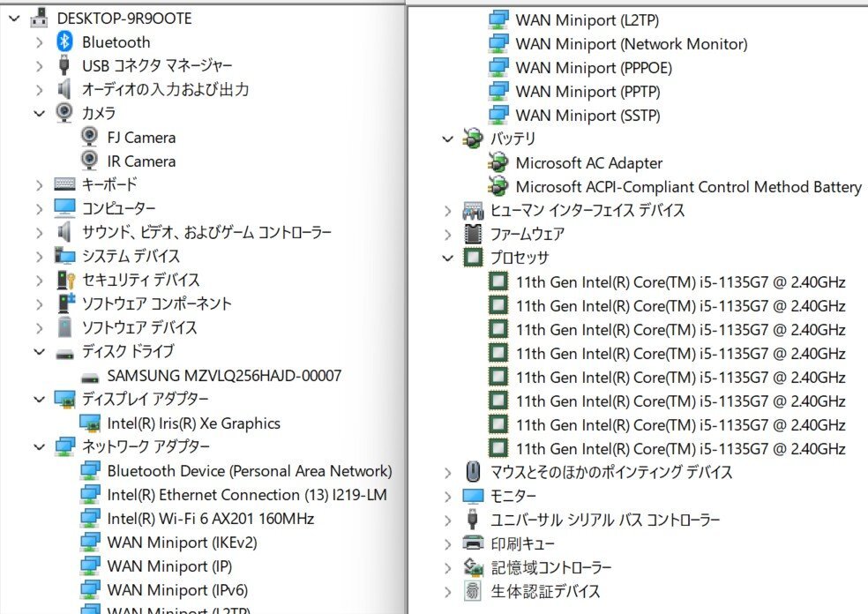Expand USB コネクタ マネージャー category

pos(39,66)
